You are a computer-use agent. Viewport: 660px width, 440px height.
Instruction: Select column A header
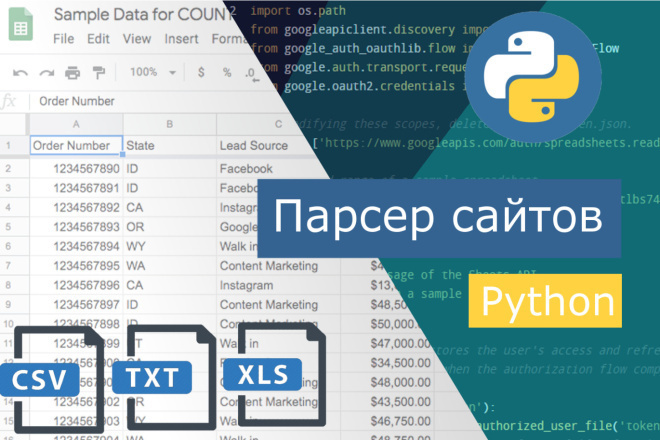click(x=76, y=124)
